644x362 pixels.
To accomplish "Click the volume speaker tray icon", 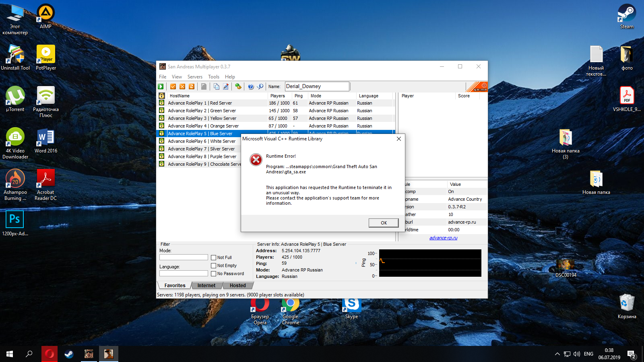I will point(577,354).
